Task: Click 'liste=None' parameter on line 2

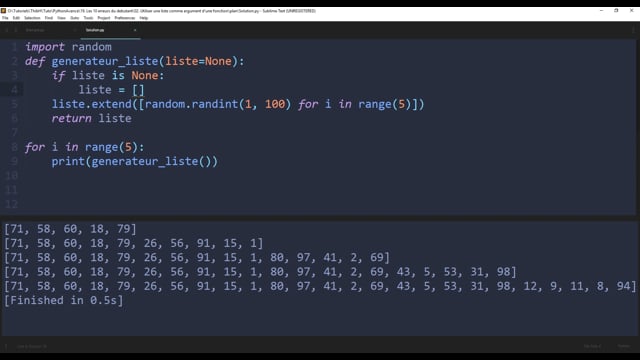Action: [x=198, y=61]
